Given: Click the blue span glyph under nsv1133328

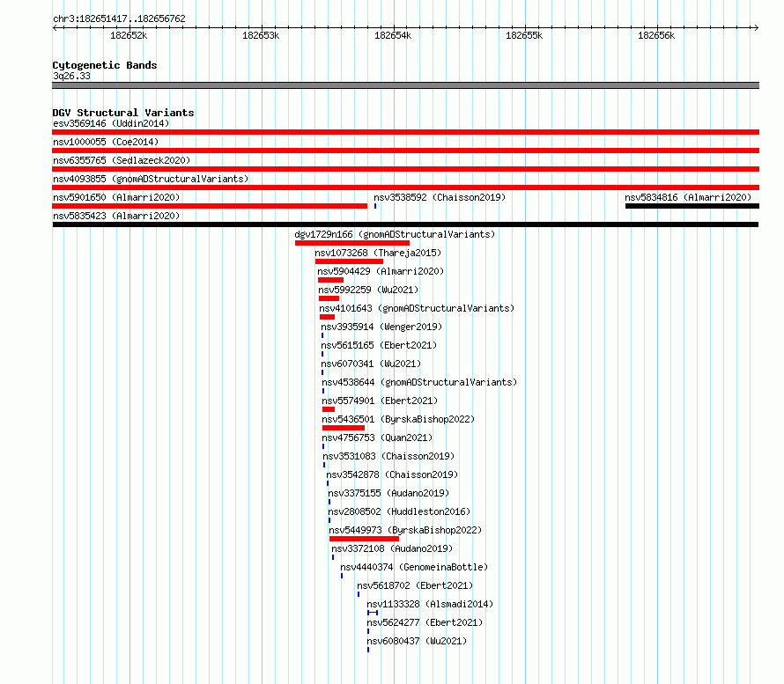Looking at the screenshot, I should (373, 613).
